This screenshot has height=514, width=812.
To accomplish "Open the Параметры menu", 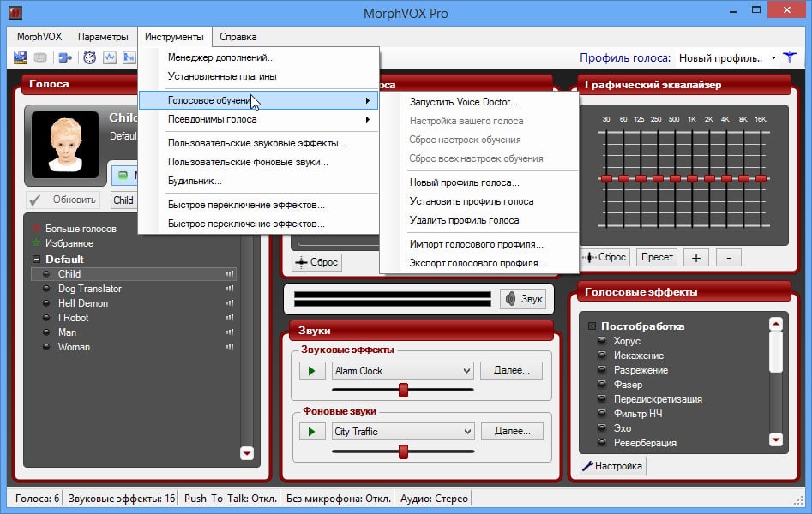I will 103,37.
